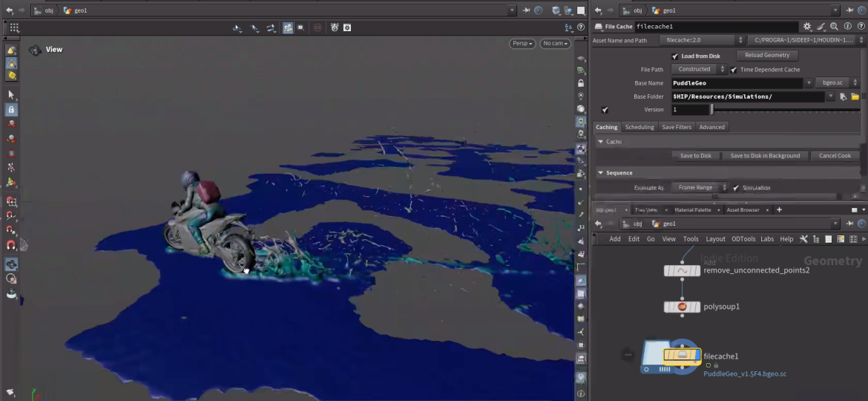Click the Version slider track
868x401 pixels.
786,110
